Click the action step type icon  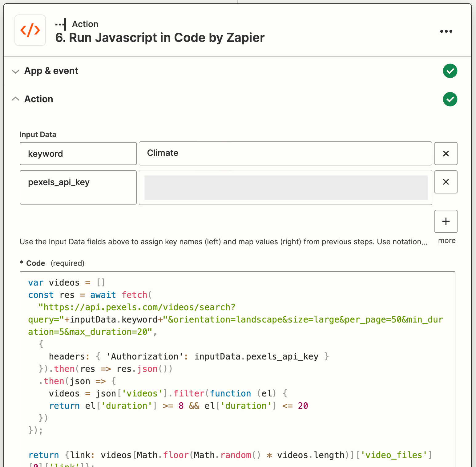click(x=61, y=24)
